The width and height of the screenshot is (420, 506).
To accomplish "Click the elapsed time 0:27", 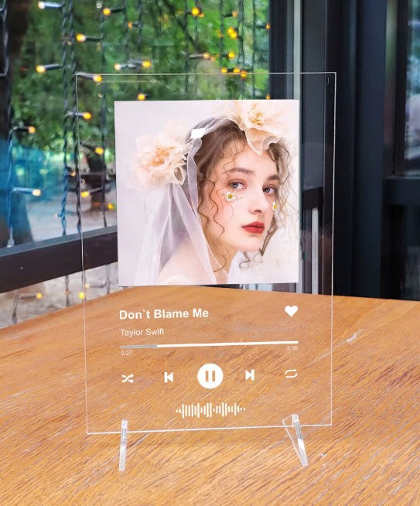I will click(126, 353).
